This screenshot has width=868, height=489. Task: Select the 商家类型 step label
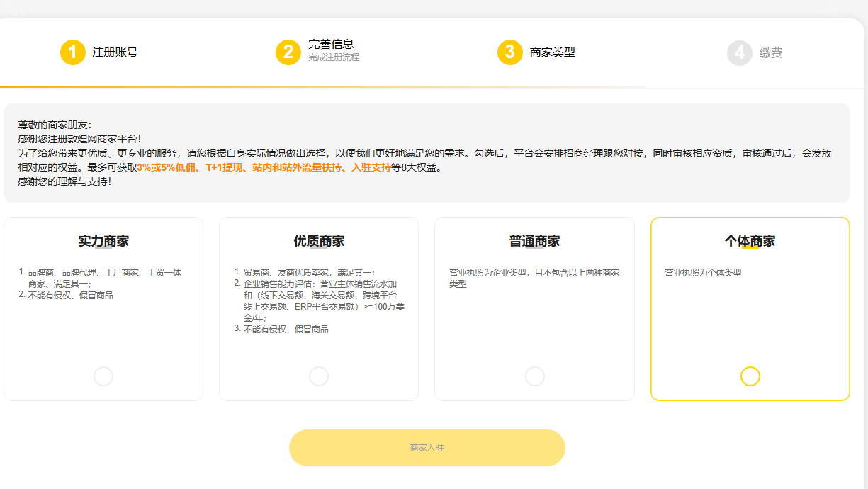click(553, 52)
